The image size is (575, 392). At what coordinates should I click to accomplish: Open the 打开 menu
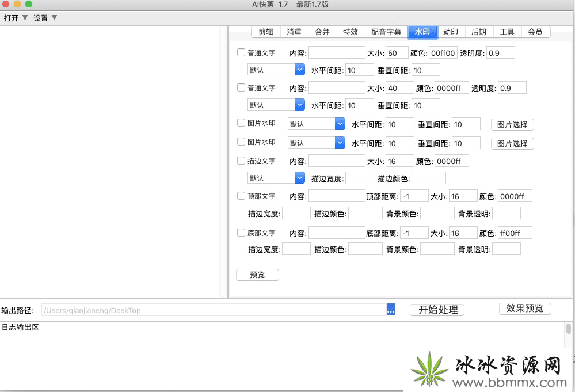16,18
